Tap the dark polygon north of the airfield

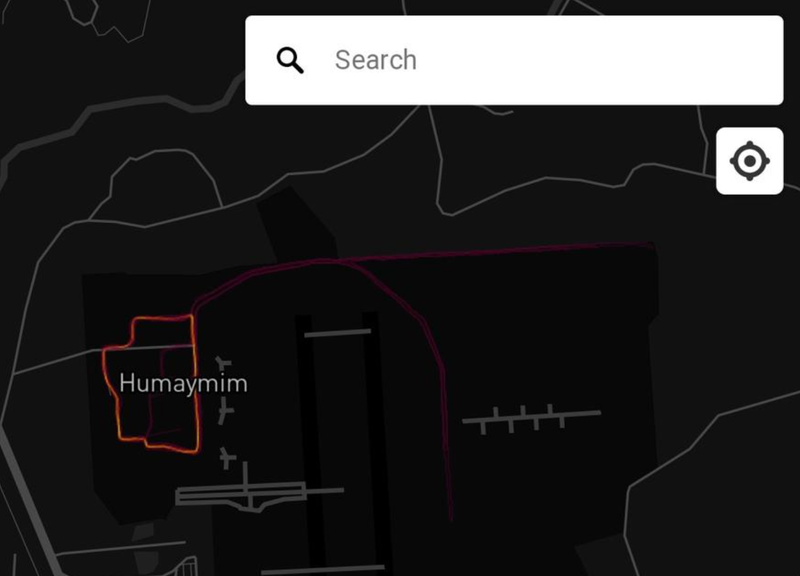pos(298,224)
